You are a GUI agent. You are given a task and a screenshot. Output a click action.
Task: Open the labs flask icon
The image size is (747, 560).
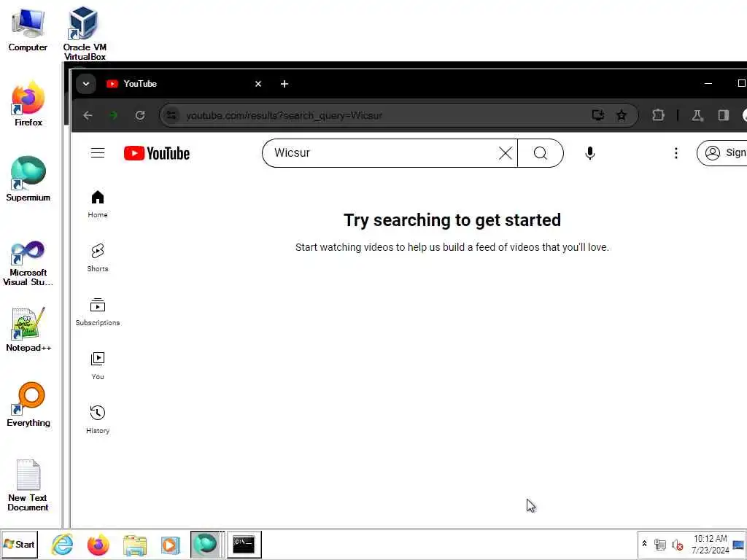tap(697, 115)
